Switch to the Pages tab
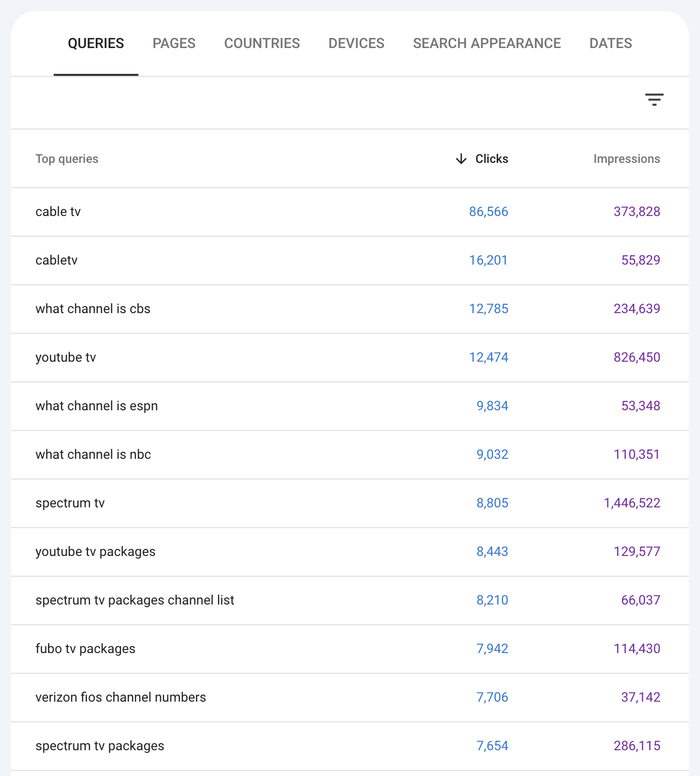700x776 pixels. coord(174,44)
